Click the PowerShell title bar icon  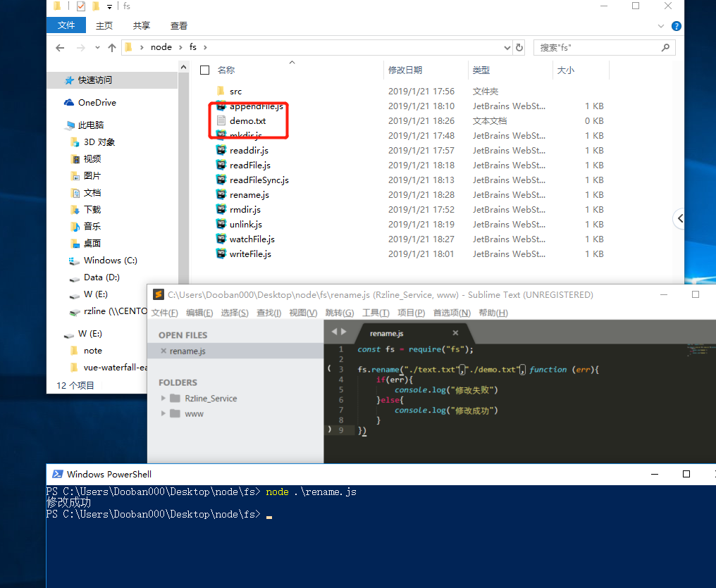pyautogui.click(x=58, y=474)
